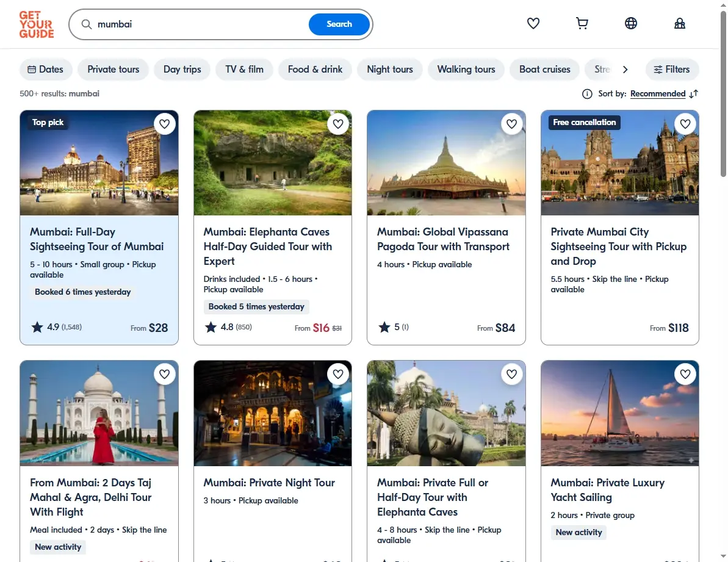
Task: Open Private Full or Half-Day Elephanta Caves title
Action: [433, 497]
